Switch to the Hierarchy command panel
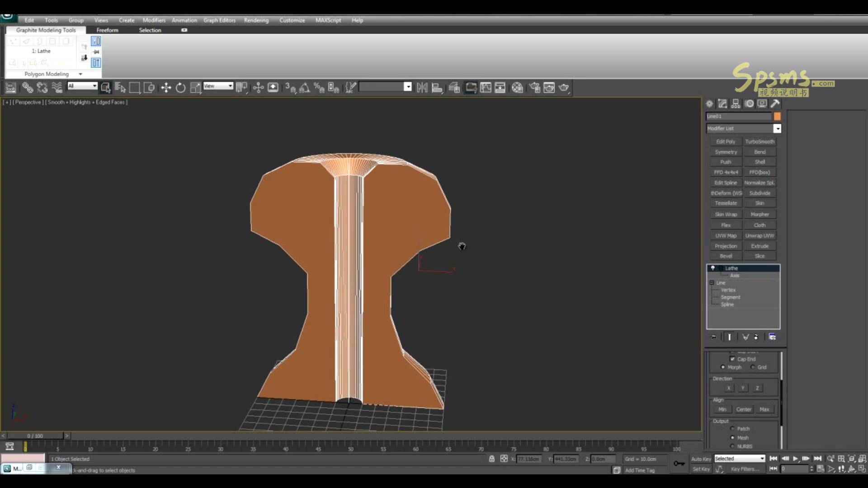This screenshot has width=868, height=488. 736,103
